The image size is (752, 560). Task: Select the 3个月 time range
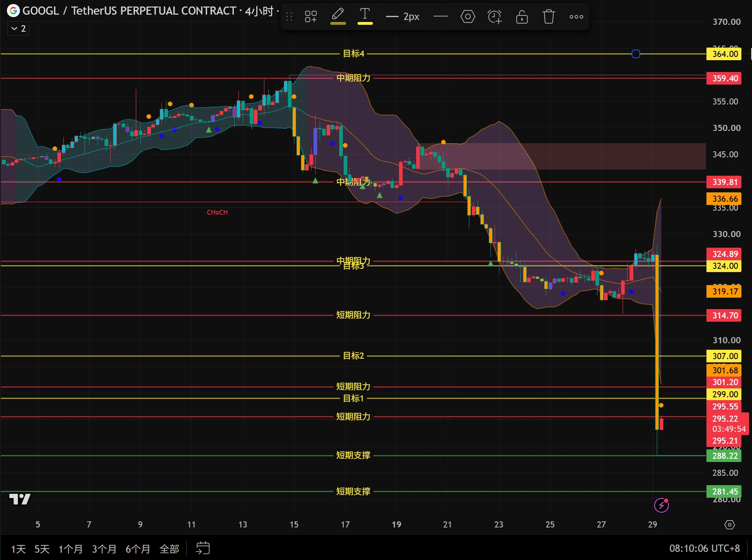(104, 549)
